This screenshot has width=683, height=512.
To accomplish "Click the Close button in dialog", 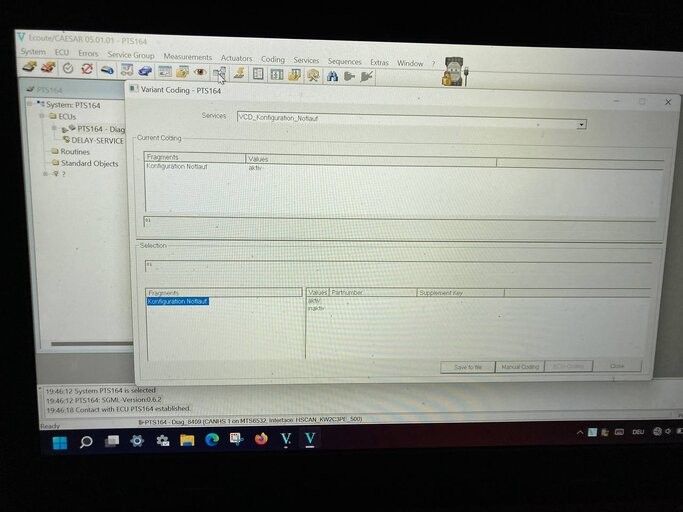I will 617,366.
